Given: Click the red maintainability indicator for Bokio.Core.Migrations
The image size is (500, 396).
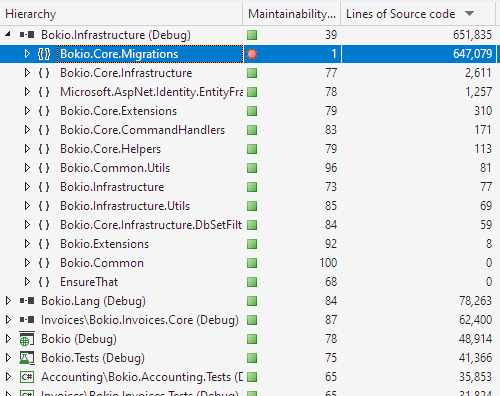Looking at the screenshot, I should (x=252, y=54).
